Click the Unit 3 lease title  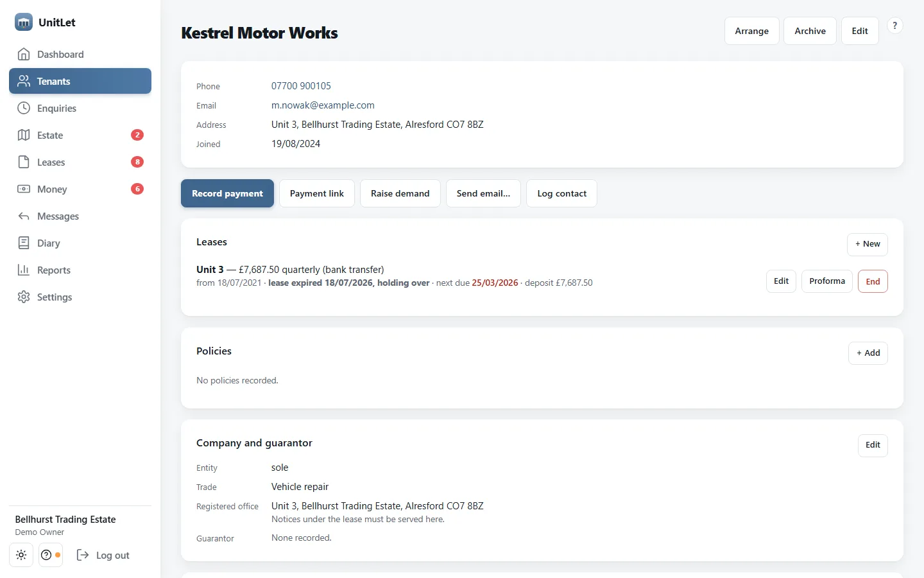click(210, 270)
